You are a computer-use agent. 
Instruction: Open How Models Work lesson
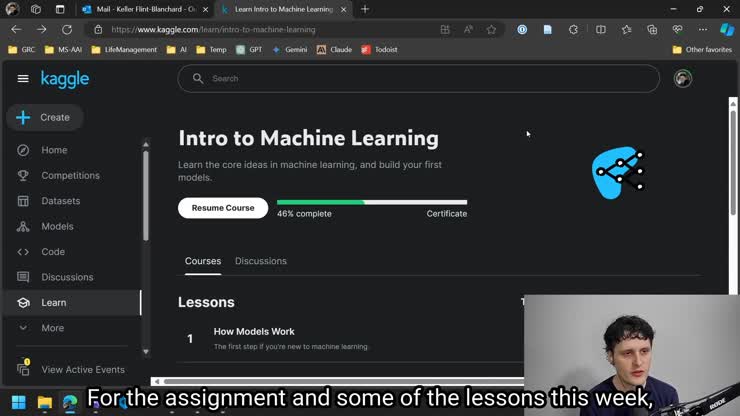tap(254, 331)
